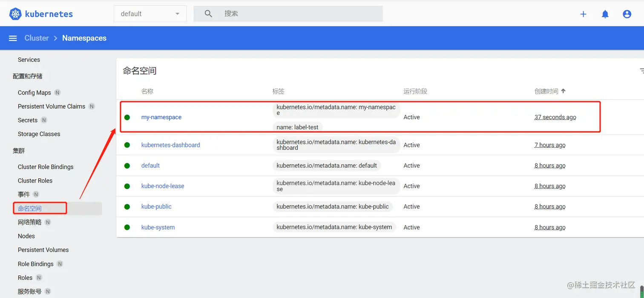
Task: Open Cluster Role Bindings page
Action: click(46, 167)
